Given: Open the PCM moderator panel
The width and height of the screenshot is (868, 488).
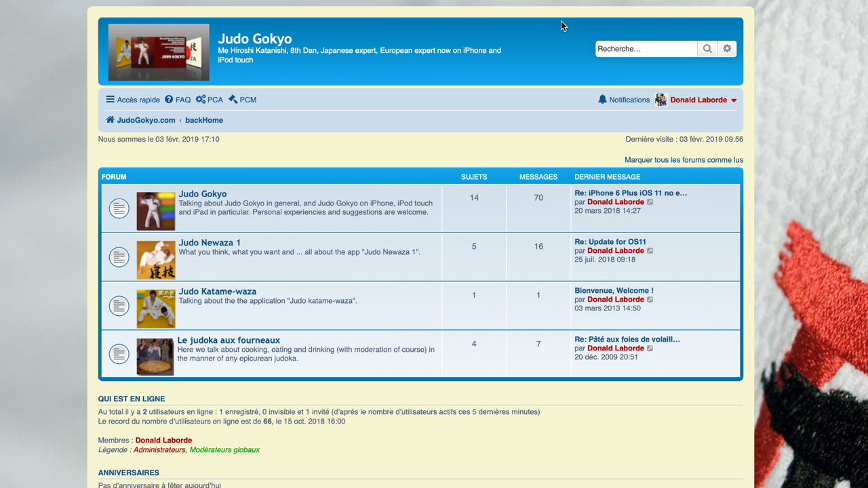Looking at the screenshot, I should pyautogui.click(x=242, y=100).
